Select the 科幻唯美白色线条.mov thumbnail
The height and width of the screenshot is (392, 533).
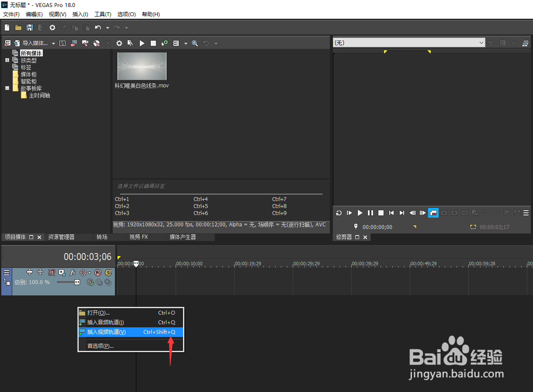[x=142, y=66]
